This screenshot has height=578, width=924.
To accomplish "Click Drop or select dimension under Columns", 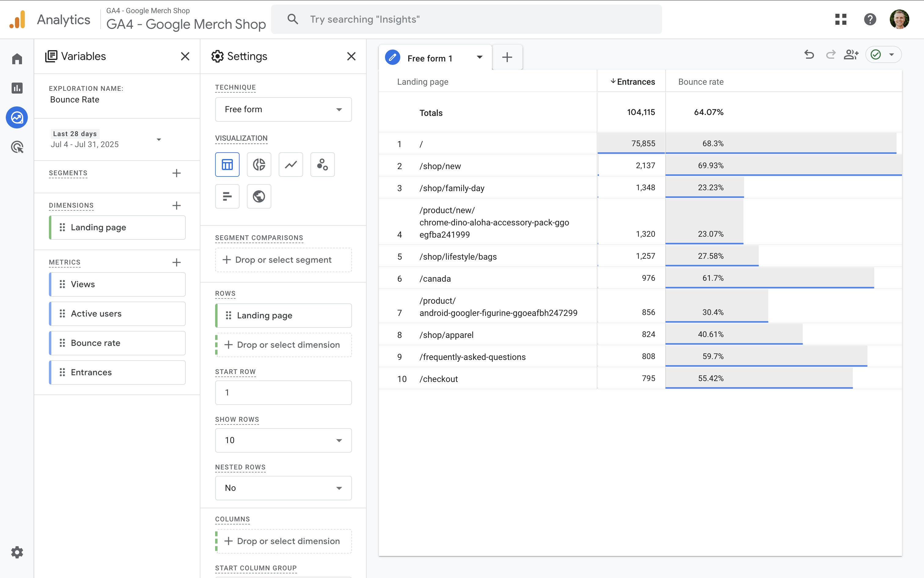I will 283,541.
